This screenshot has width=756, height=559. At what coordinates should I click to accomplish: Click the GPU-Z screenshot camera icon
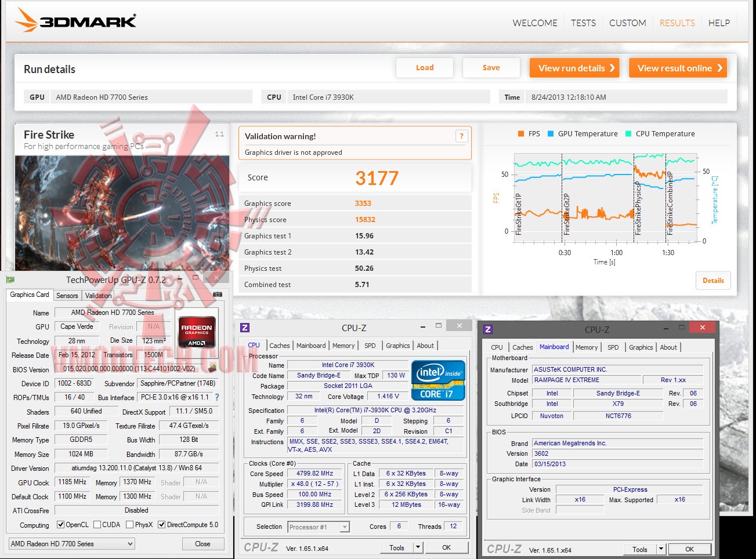[x=218, y=295]
